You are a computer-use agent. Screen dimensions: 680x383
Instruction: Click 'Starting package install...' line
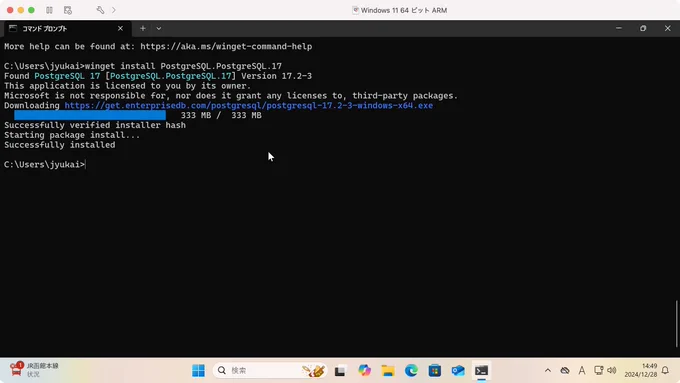(x=72, y=135)
